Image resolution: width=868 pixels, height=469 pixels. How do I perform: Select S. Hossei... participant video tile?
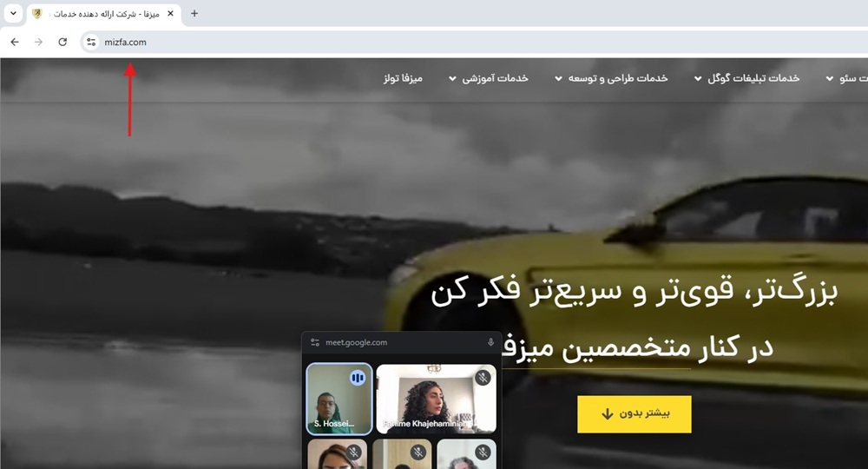[339, 399]
